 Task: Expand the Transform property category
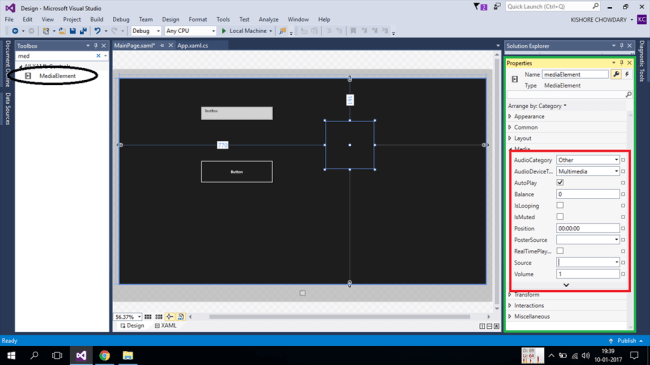click(510, 294)
